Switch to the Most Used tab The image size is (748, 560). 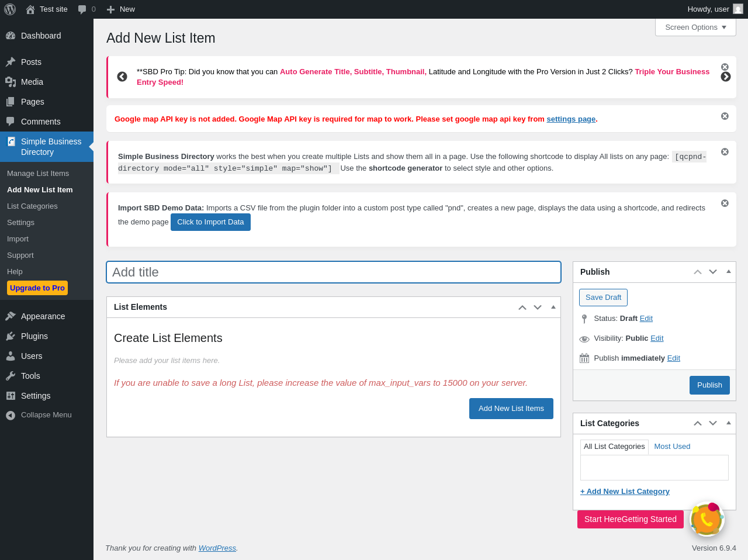(672, 447)
